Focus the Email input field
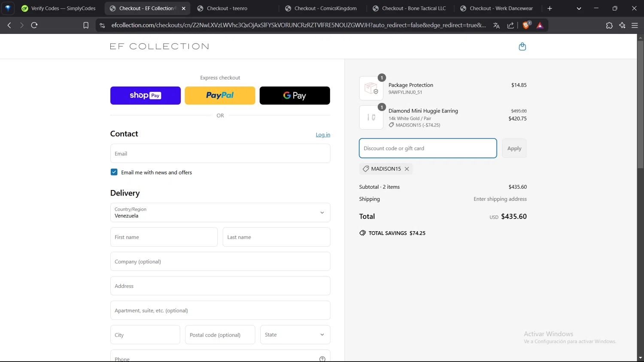The height and width of the screenshot is (362, 644). 220,154
